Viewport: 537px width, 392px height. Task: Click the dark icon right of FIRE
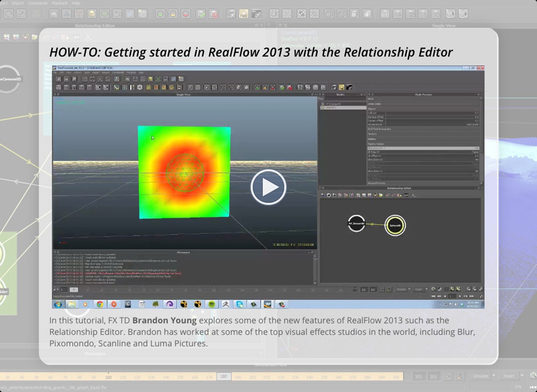coord(256,14)
